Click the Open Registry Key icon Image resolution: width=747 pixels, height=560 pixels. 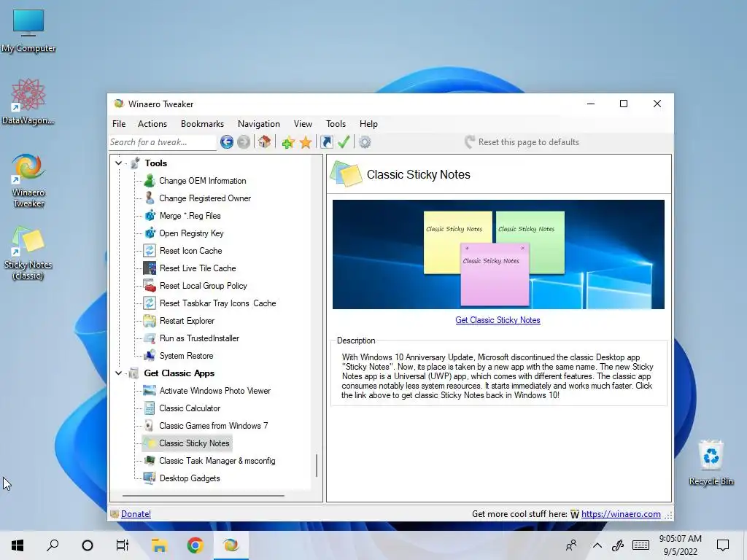point(150,233)
